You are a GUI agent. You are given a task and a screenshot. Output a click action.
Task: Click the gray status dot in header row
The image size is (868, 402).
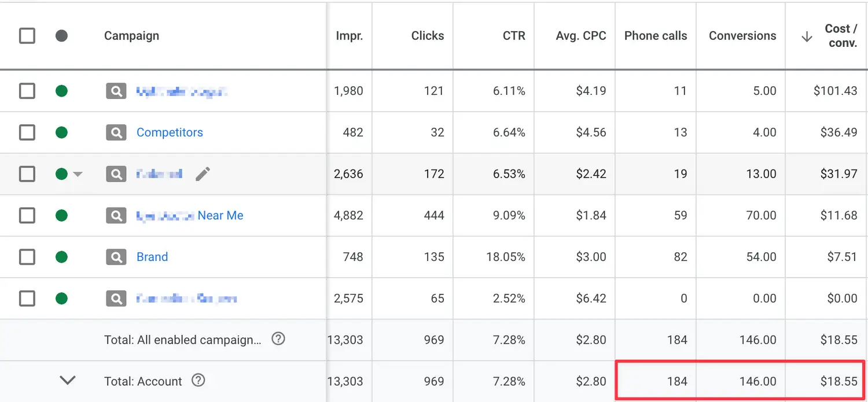(61, 36)
